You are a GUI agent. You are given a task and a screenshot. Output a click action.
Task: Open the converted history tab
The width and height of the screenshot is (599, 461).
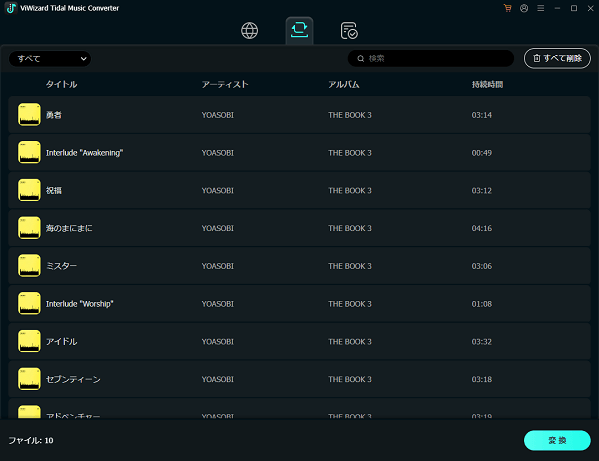[349, 31]
